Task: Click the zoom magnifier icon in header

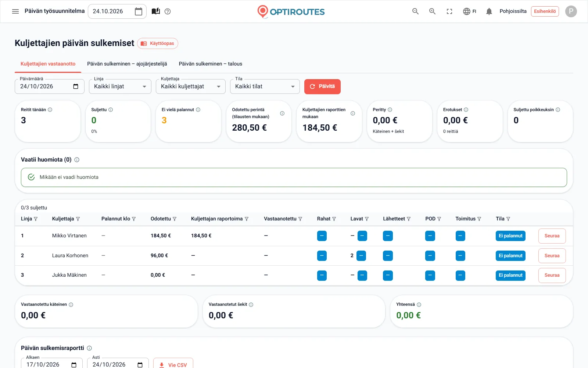Action: (433, 11)
